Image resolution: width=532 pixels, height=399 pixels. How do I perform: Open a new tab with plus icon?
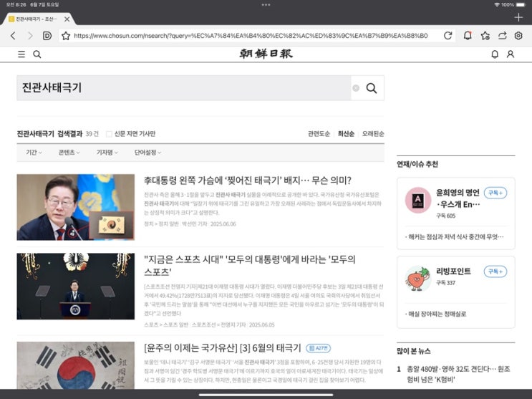[x=518, y=17]
